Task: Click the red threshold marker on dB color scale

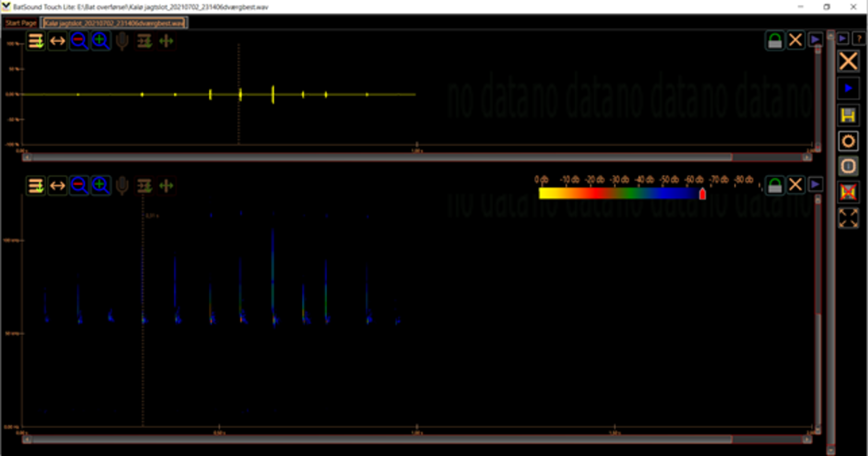Action: [702, 194]
